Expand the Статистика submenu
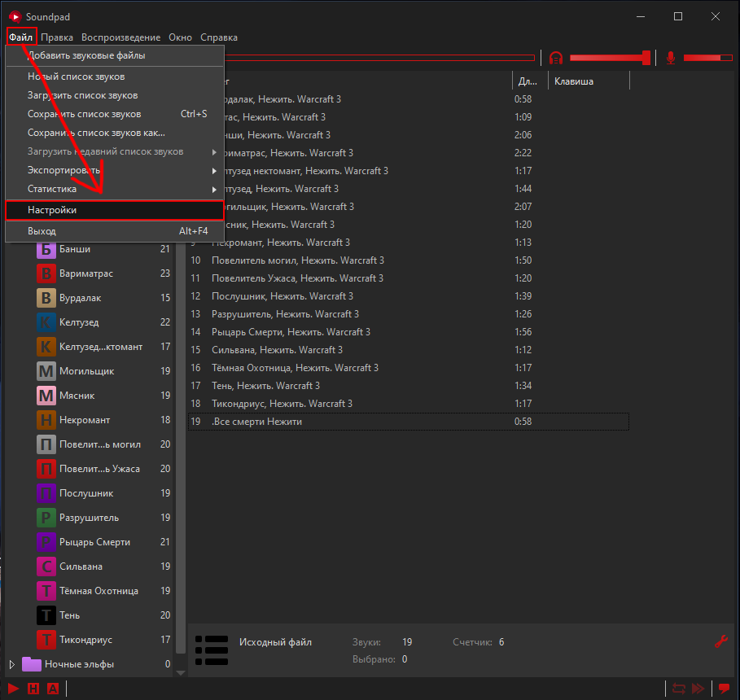Viewport: 740px width, 700px height. [115, 190]
